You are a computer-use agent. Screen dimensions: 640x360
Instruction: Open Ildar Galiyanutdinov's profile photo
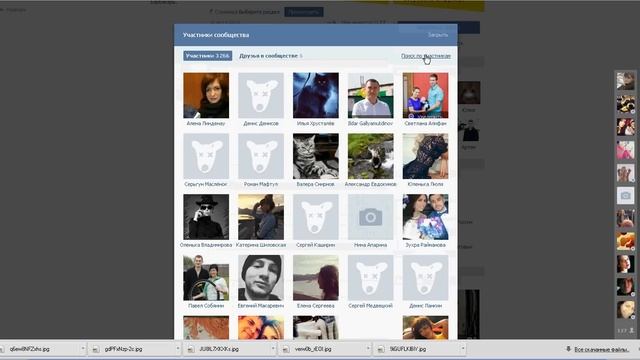pyautogui.click(x=371, y=95)
